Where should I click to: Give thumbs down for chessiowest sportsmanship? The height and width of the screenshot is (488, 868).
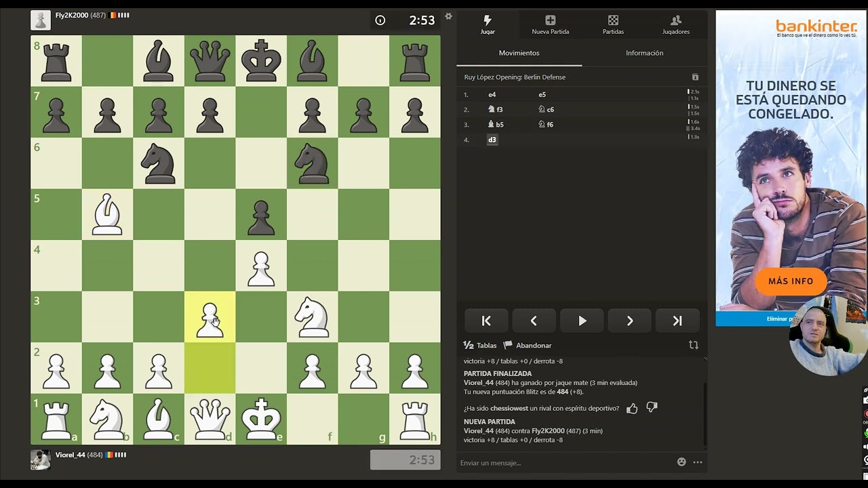click(x=652, y=408)
